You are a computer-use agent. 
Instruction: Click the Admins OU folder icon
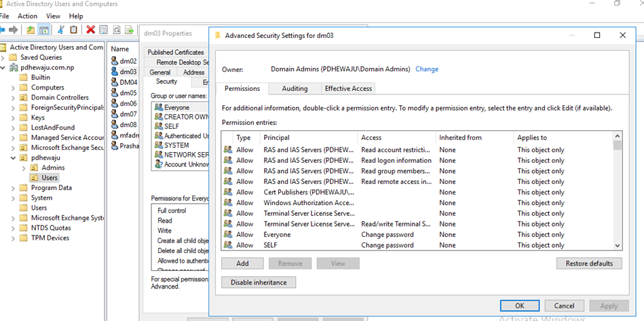point(35,168)
